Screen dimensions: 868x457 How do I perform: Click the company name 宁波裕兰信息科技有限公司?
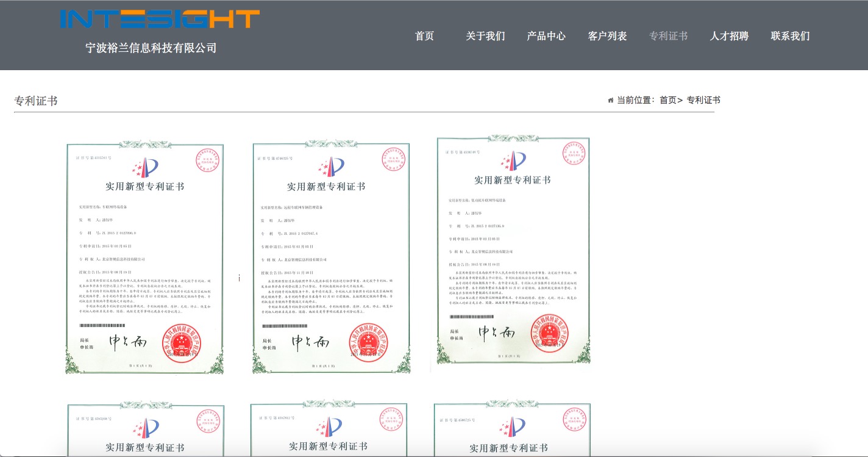pos(150,48)
